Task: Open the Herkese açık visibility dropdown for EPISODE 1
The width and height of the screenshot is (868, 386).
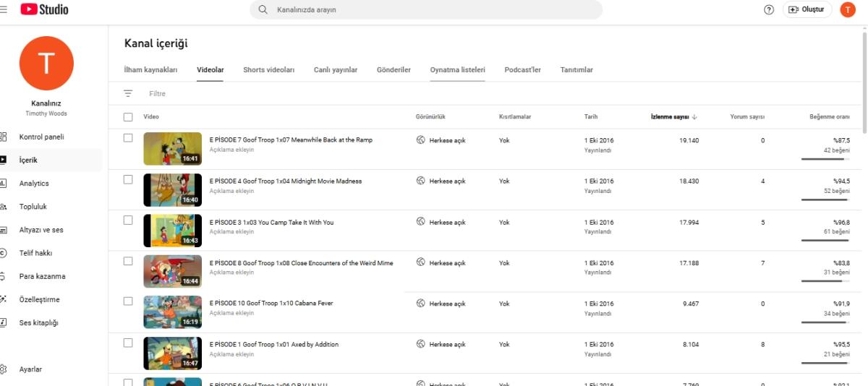Action: pos(447,345)
